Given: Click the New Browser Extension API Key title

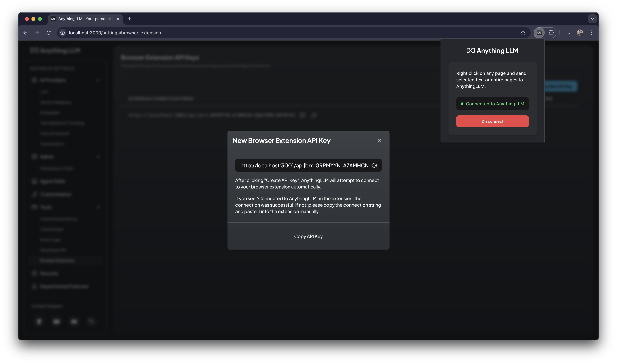Looking at the screenshot, I should pos(282,141).
